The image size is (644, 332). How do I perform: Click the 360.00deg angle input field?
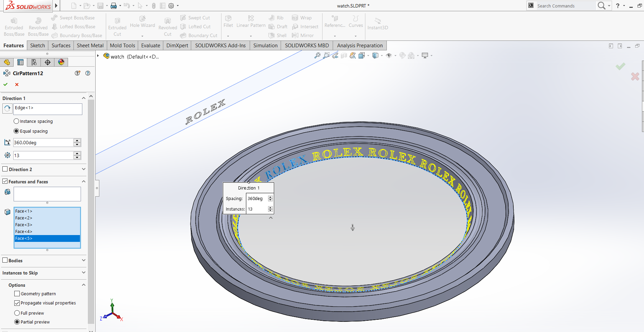43,143
